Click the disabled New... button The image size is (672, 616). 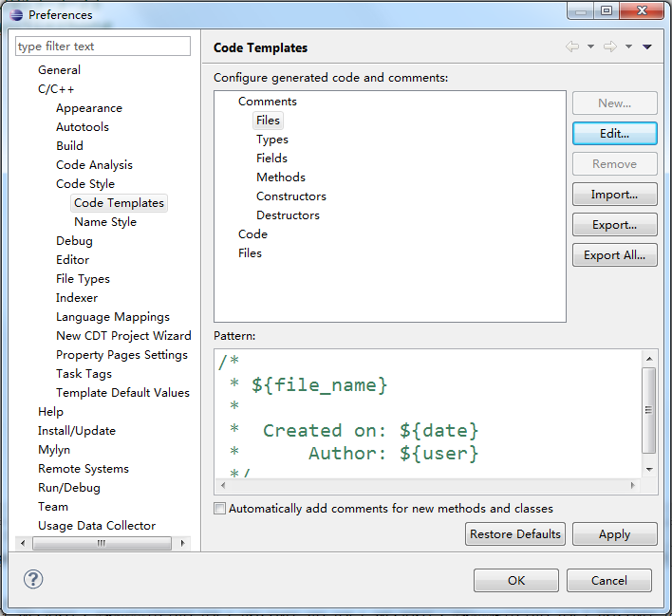[x=614, y=103]
